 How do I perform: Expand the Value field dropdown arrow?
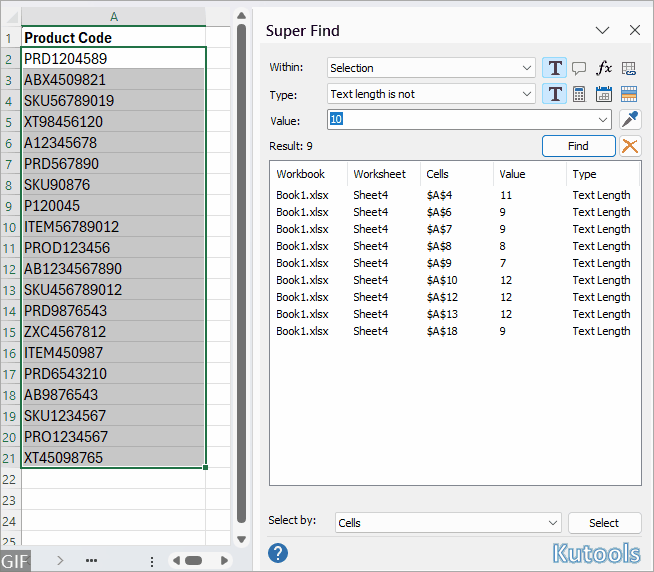click(x=602, y=120)
